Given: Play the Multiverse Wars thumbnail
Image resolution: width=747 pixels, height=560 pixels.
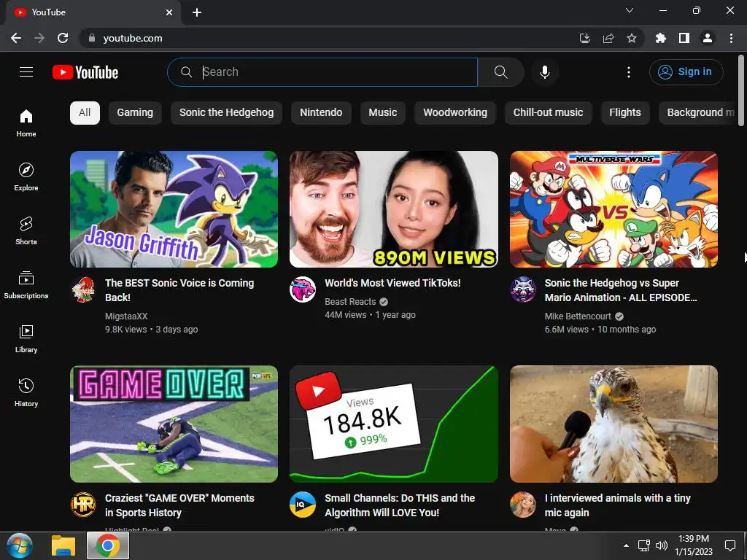Looking at the screenshot, I should (x=614, y=209).
